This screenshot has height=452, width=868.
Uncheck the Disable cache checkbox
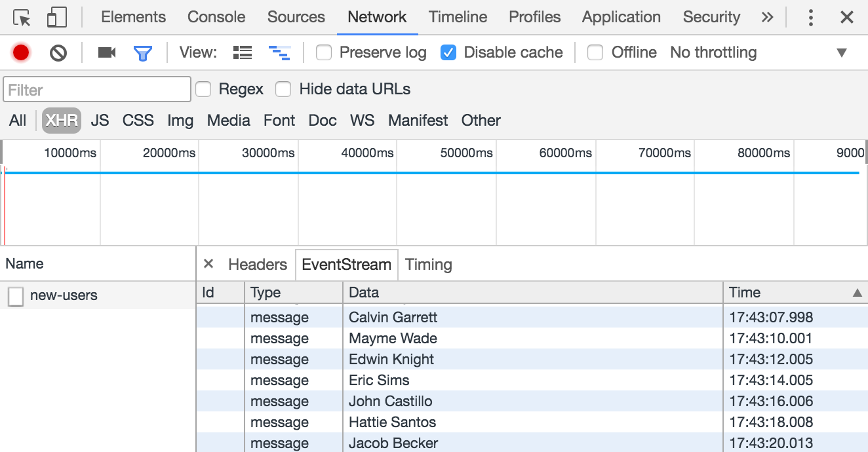448,53
